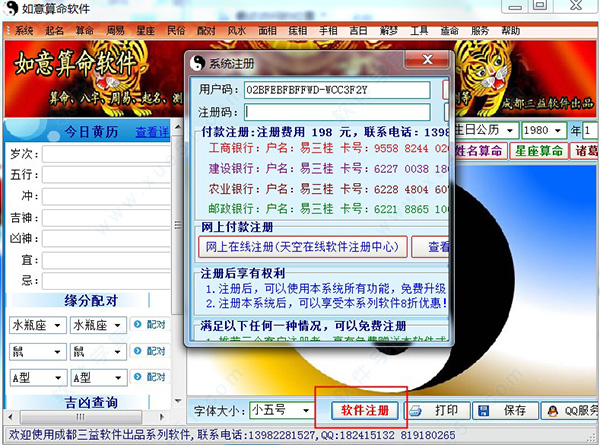
Task: Open the 工具 menu
Action: [x=419, y=31]
